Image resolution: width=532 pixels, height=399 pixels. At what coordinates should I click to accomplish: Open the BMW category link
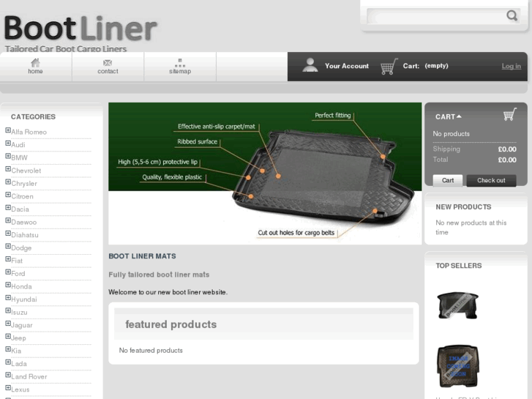pos(19,158)
